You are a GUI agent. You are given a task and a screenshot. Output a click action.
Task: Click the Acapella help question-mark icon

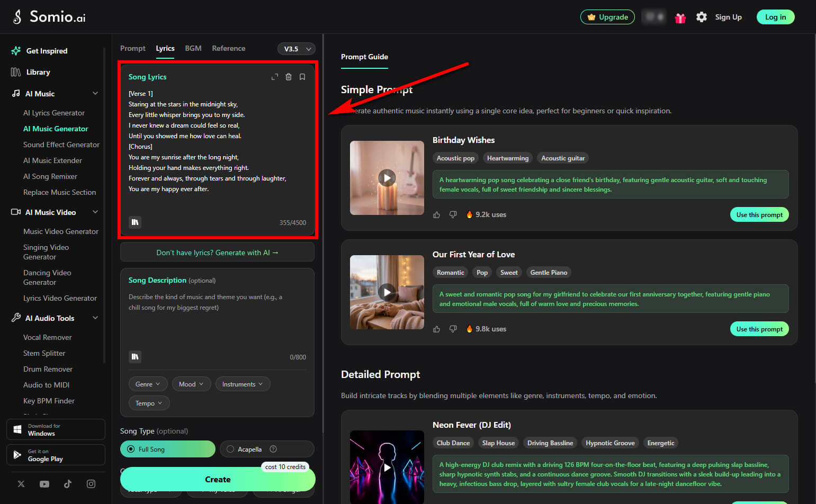[x=273, y=449]
